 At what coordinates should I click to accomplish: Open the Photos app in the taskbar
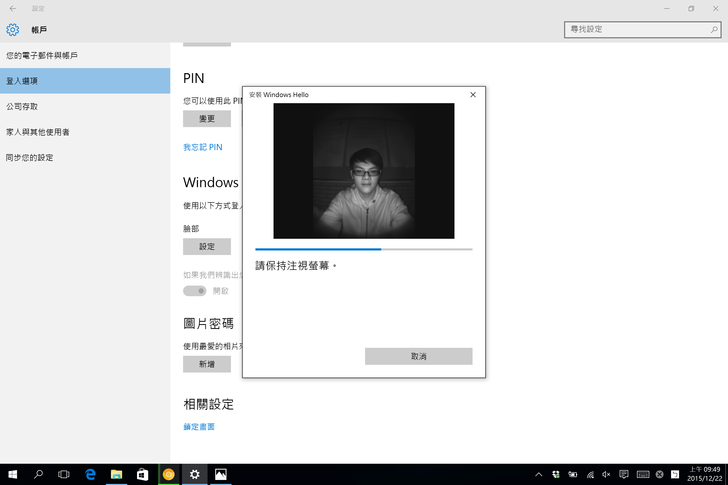[220, 474]
